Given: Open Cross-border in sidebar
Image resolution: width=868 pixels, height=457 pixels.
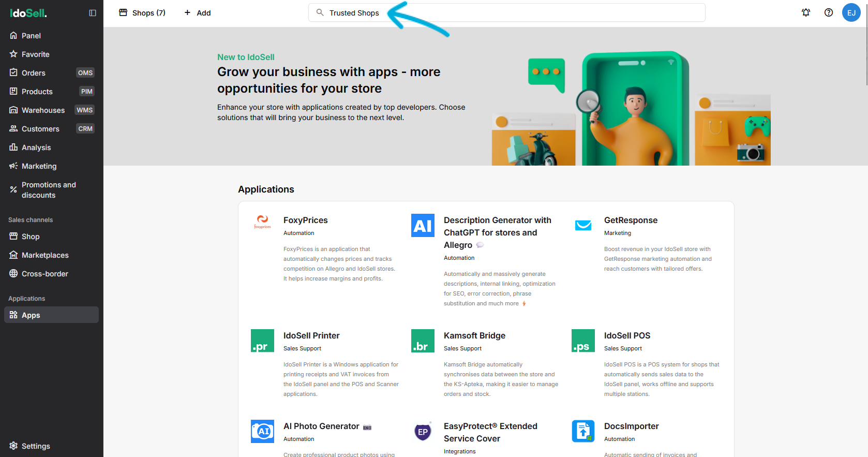Looking at the screenshot, I should (x=51, y=273).
